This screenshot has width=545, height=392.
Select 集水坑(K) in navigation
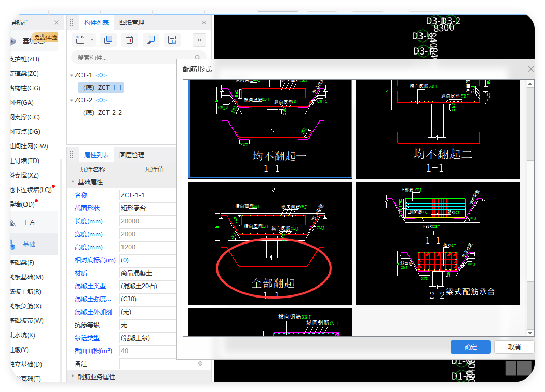23,335
